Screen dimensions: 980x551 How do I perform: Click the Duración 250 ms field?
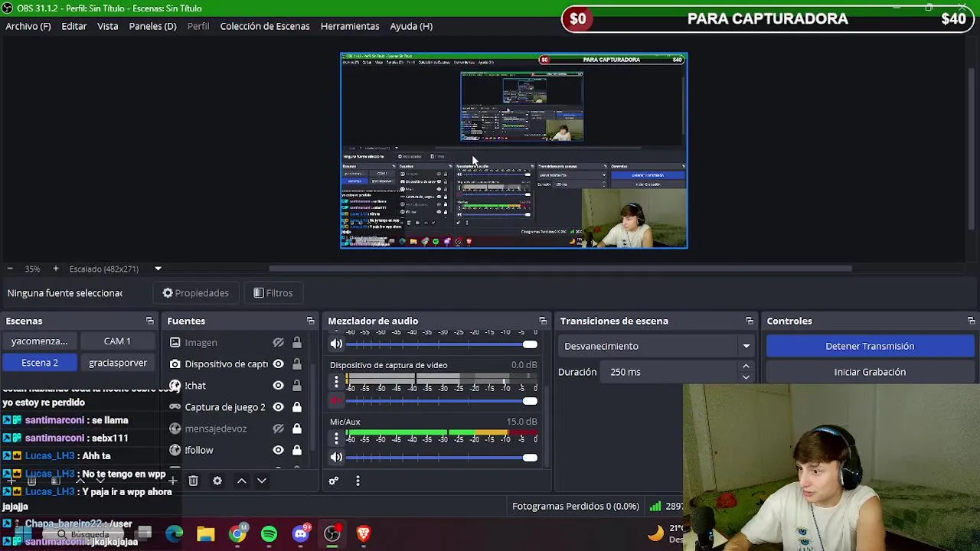670,372
